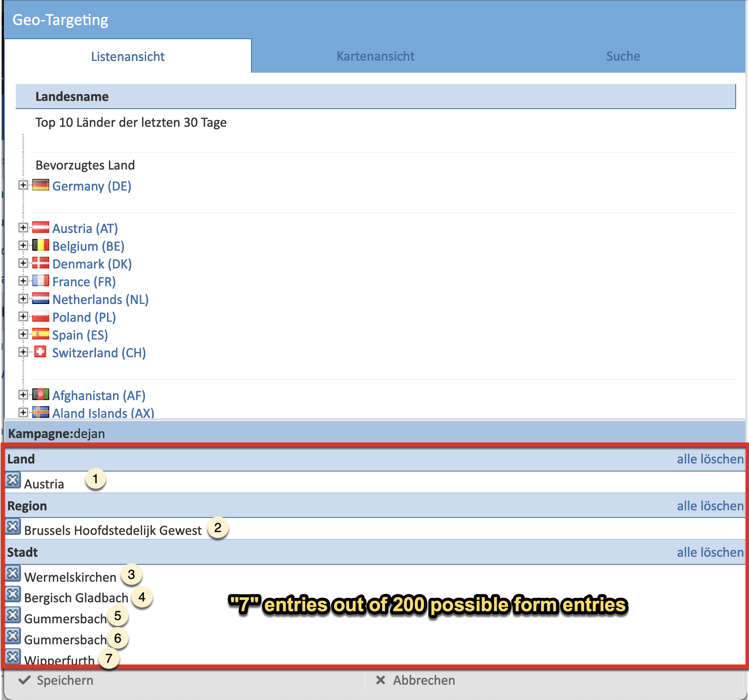Click the Denmark flag icon
This screenshot has height=700, width=749.
tap(41, 263)
